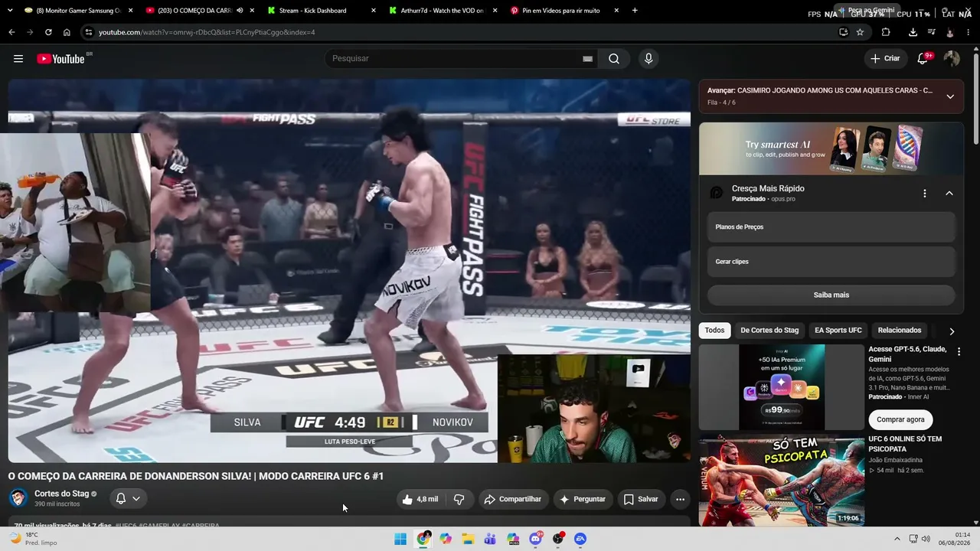Open the subscription notification bell dropdown
980x551 pixels.
(128, 499)
